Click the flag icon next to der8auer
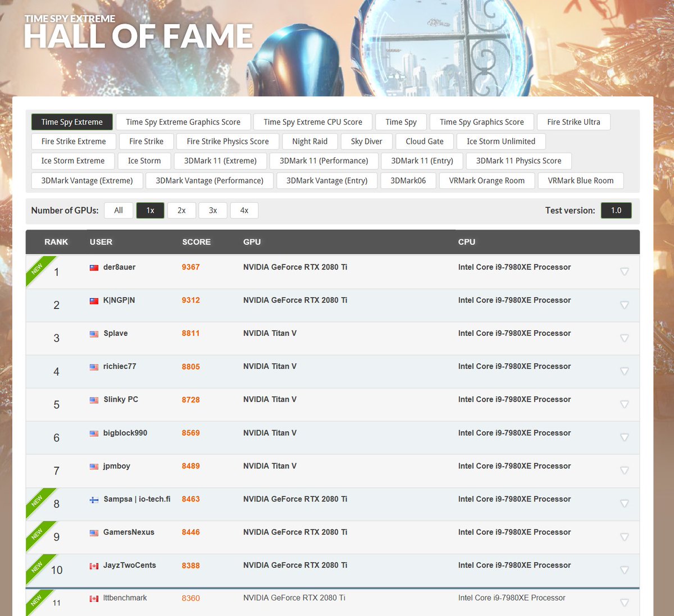Viewport: 674px width, 616px height. (94, 268)
